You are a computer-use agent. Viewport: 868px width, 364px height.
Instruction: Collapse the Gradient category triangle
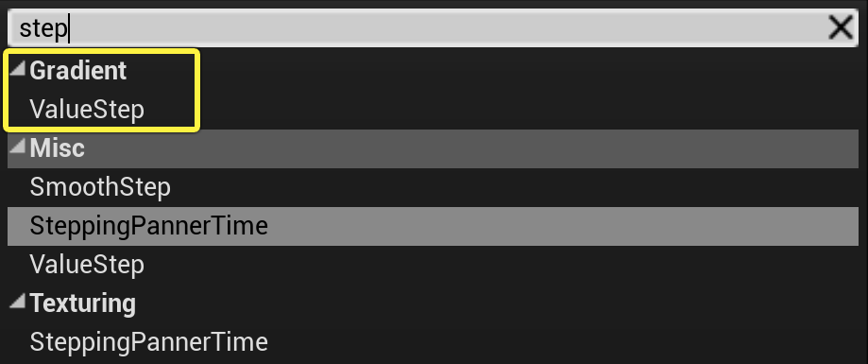coord(18,69)
